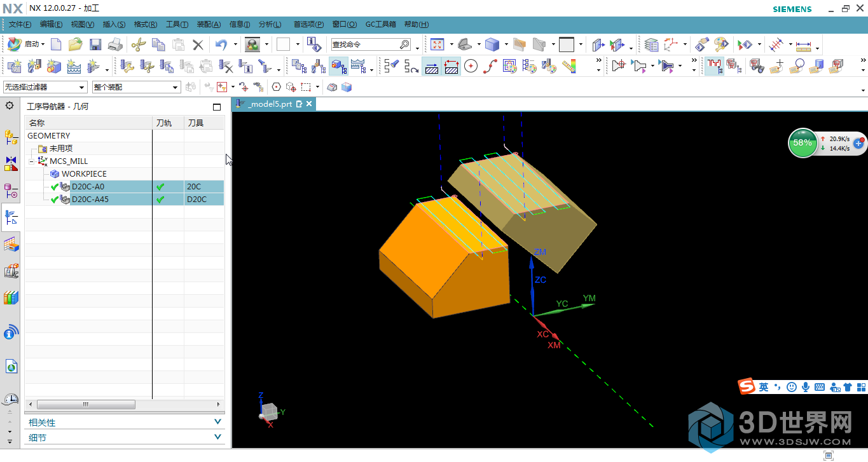This screenshot has height=462, width=868.
Task: Create a new file with the blank page icon
Action: [x=57, y=44]
